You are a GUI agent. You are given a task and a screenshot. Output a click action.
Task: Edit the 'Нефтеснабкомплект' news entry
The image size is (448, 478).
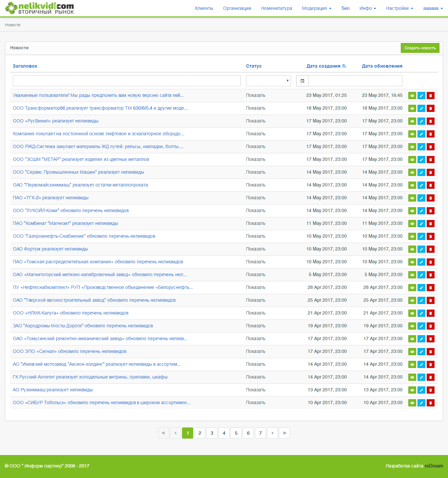click(x=421, y=288)
